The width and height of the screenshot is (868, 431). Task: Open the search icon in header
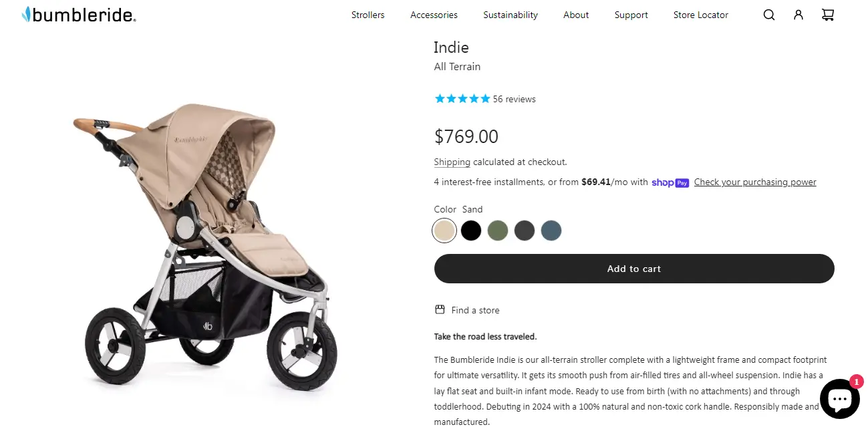tap(769, 15)
